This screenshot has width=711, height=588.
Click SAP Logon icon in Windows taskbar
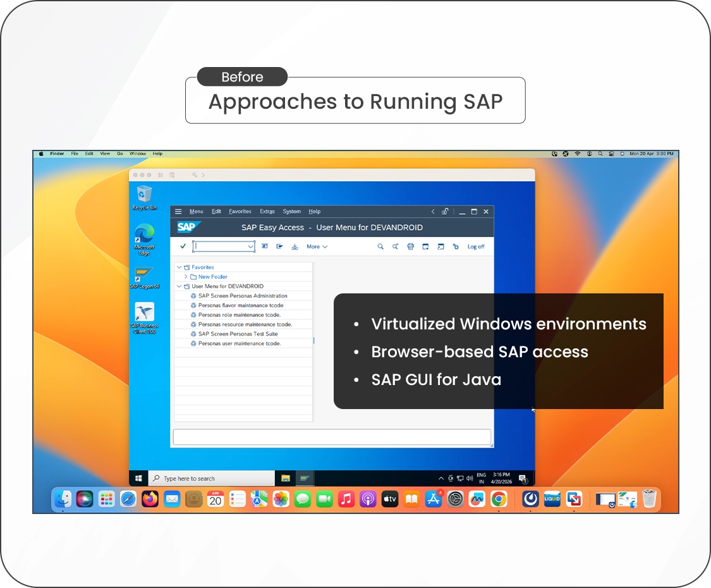tap(304, 478)
